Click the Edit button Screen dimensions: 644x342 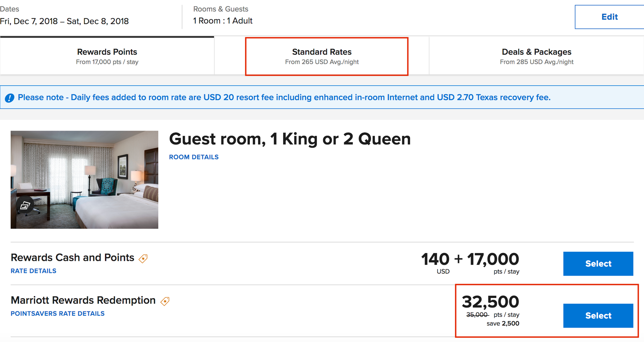pyautogui.click(x=609, y=16)
